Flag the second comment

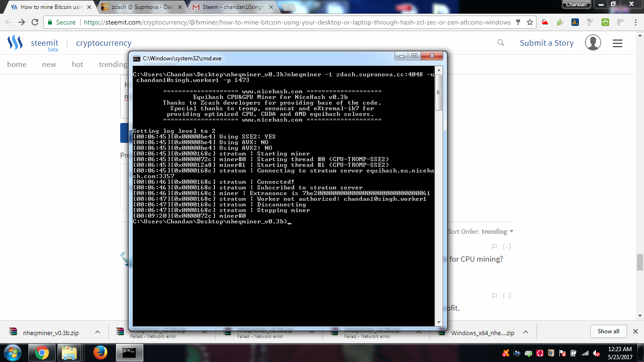pos(495,296)
